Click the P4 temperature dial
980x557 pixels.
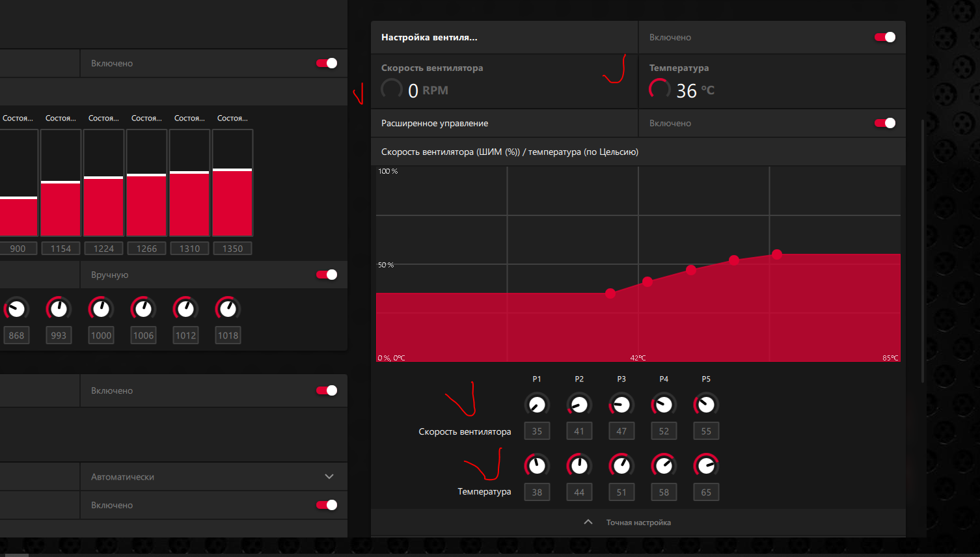(x=664, y=465)
